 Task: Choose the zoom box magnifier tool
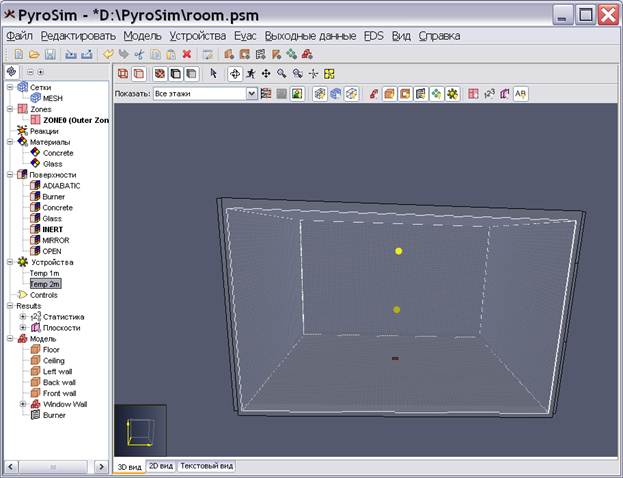[x=298, y=74]
